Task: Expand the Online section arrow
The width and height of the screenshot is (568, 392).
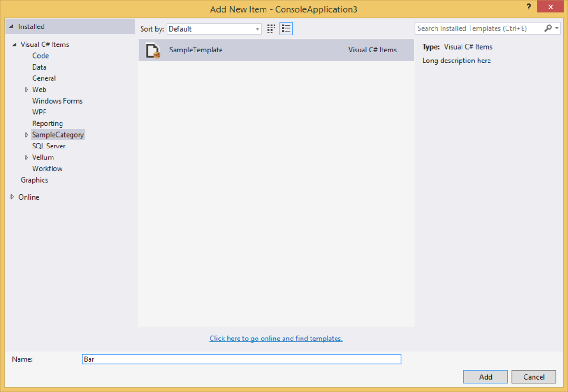Action: [12, 197]
